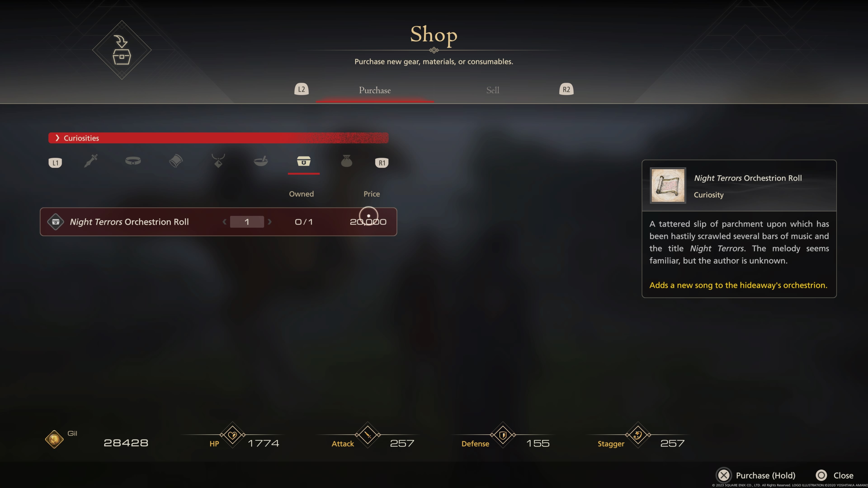The height and width of the screenshot is (488, 868).
Task: Click the L1 previous category button
Action: (55, 163)
